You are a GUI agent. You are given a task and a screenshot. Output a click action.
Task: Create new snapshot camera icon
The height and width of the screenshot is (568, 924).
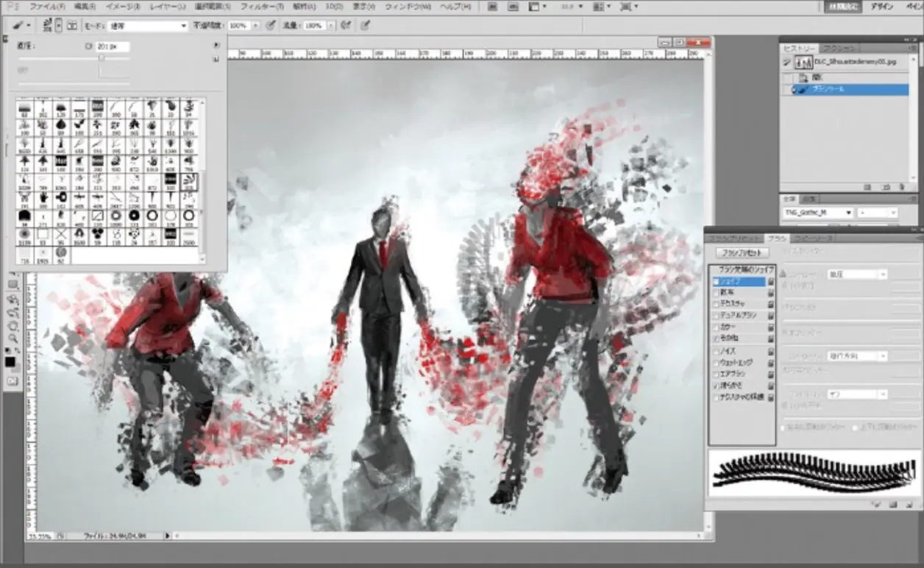[886, 187]
